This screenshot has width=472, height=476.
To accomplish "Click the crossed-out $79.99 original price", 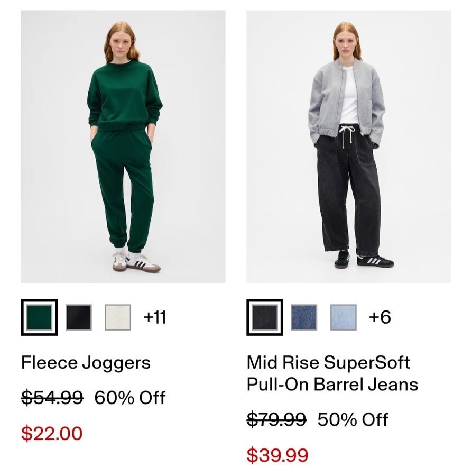I will (x=276, y=419).
